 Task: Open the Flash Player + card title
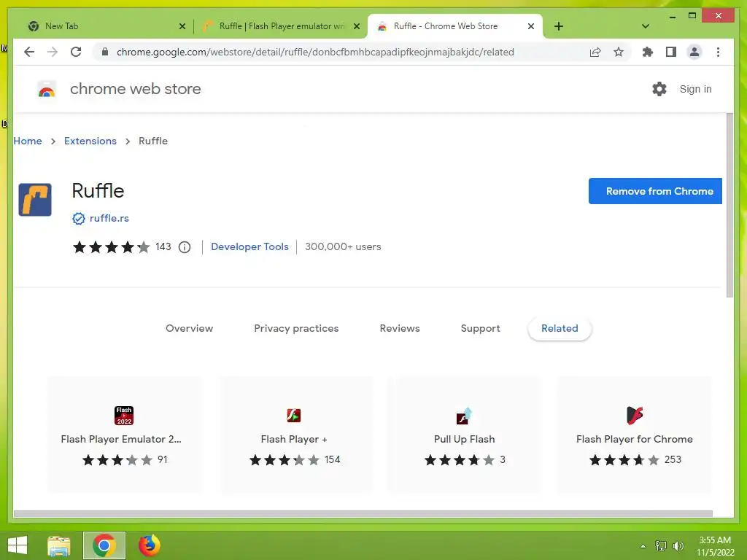point(294,439)
